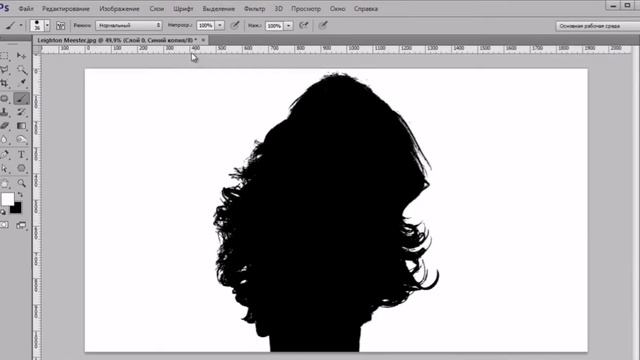Click the flow 100% input field

click(274, 26)
